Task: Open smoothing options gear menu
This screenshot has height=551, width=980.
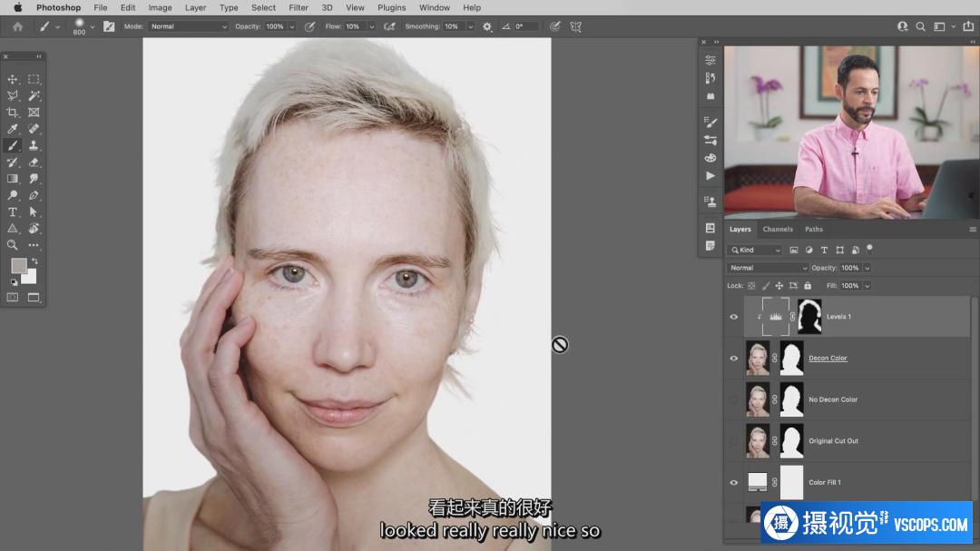Action: pyautogui.click(x=487, y=27)
